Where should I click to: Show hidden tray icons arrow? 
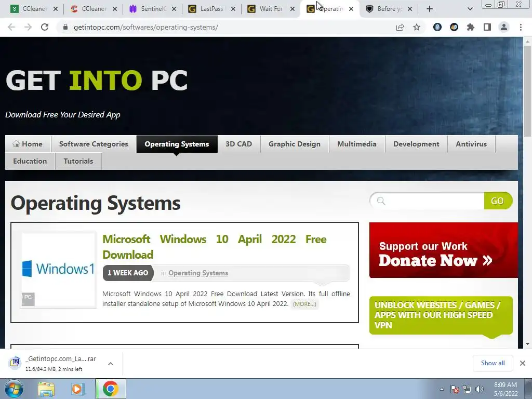[x=442, y=389]
